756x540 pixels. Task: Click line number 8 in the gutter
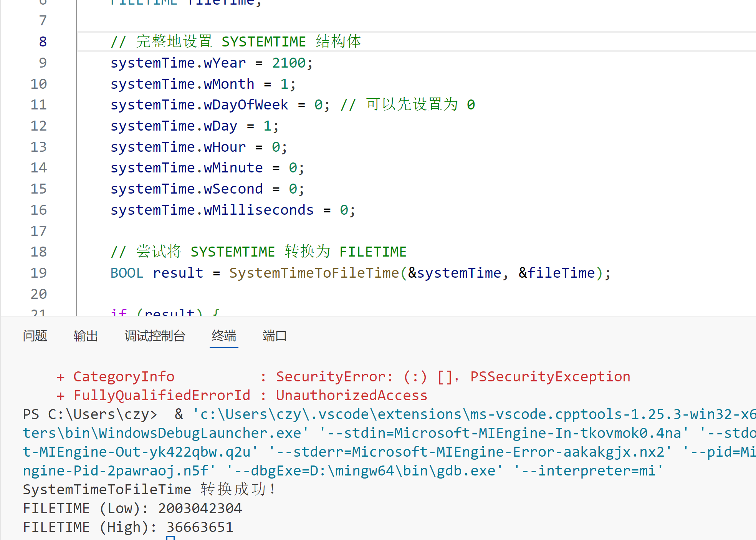point(43,41)
